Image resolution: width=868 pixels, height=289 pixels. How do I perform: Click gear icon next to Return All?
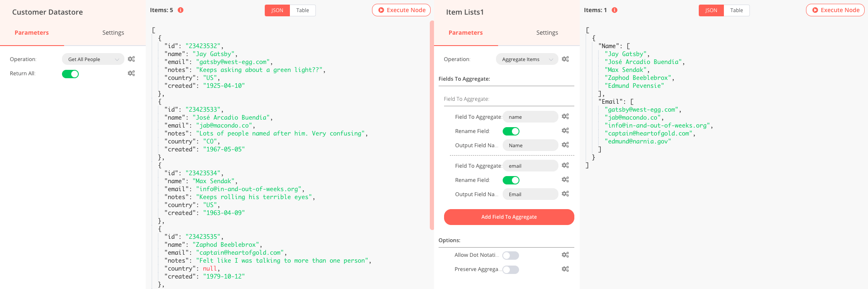point(131,74)
